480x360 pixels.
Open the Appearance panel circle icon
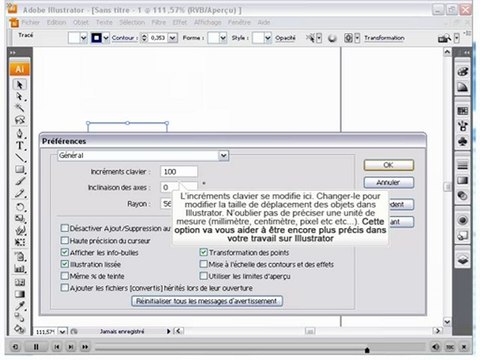(x=463, y=220)
